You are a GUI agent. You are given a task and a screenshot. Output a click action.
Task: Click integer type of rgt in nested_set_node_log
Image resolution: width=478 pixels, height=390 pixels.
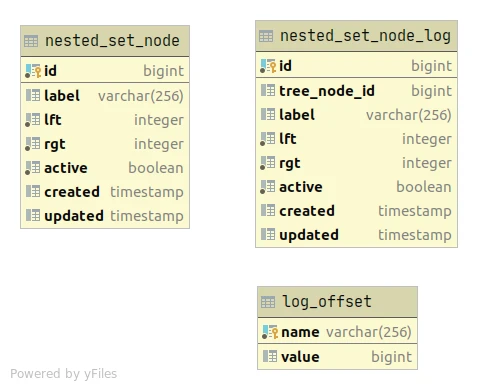tap(427, 163)
